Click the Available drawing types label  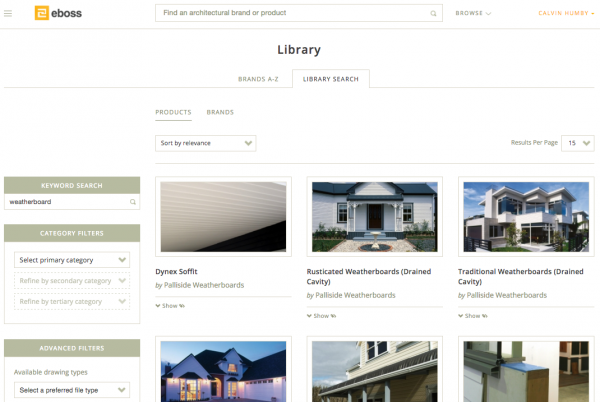pos(51,372)
